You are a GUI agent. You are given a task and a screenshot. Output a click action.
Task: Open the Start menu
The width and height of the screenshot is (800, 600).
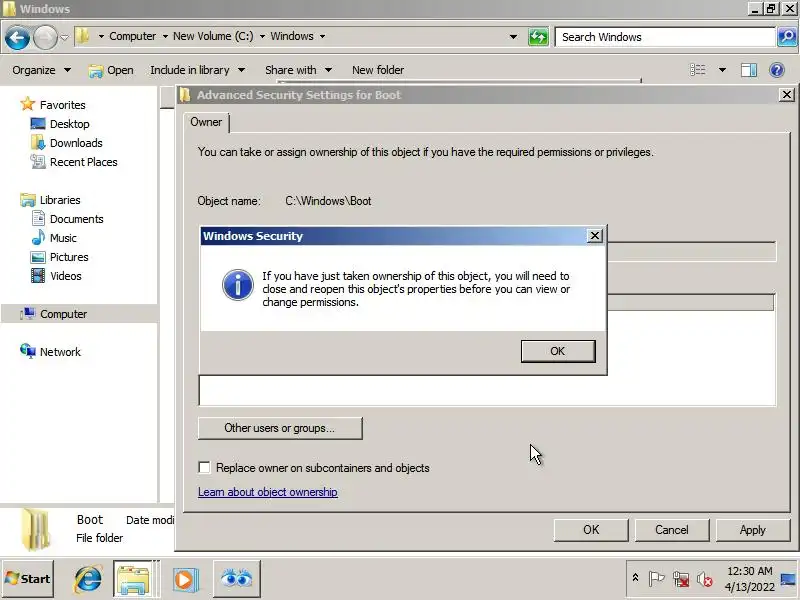pyautogui.click(x=28, y=579)
